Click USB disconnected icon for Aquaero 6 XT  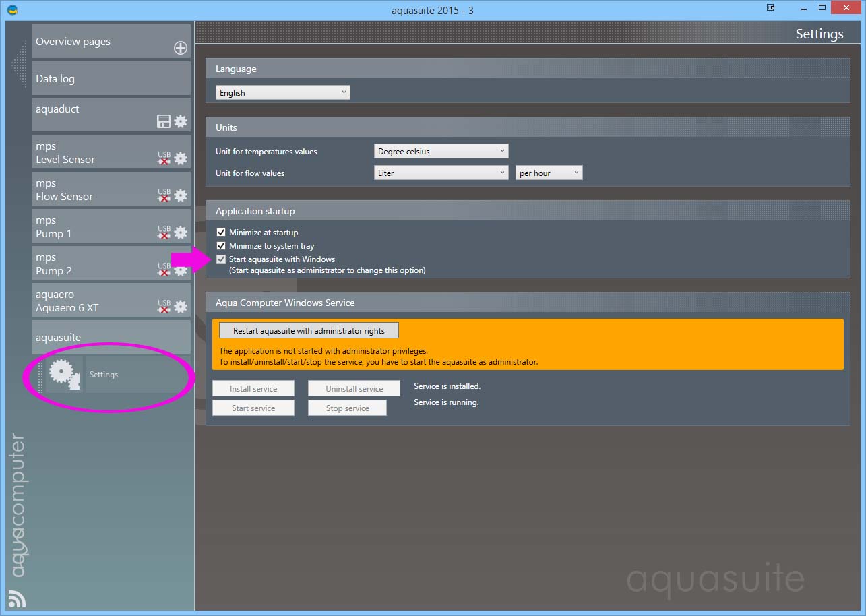(164, 307)
